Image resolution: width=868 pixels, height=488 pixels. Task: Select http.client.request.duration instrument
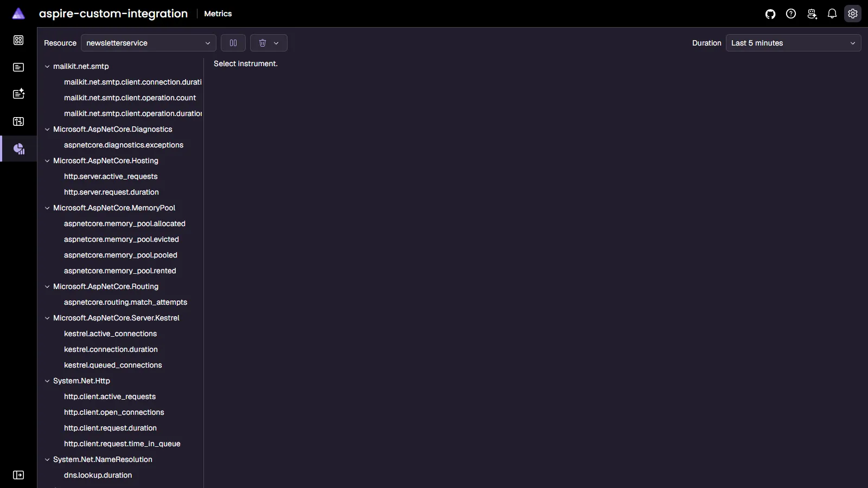(x=110, y=428)
